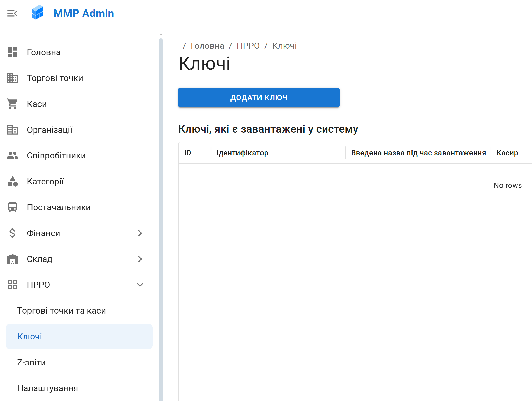Open the Торгові точки та каси submenu item
This screenshot has width=532, height=401.
[62, 310]
